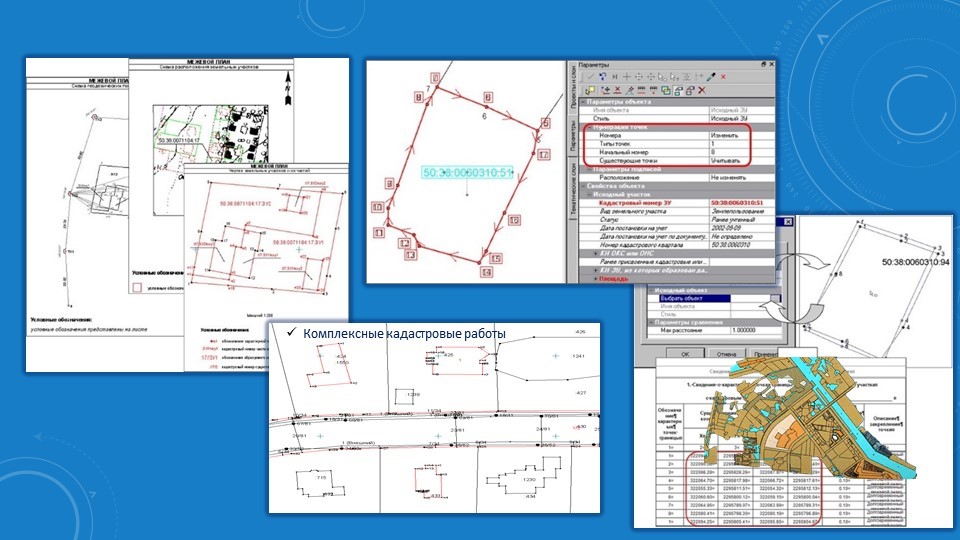Open the Проекты и слои side tab
This screenshot has height=540, width=960.
(574, 87)
